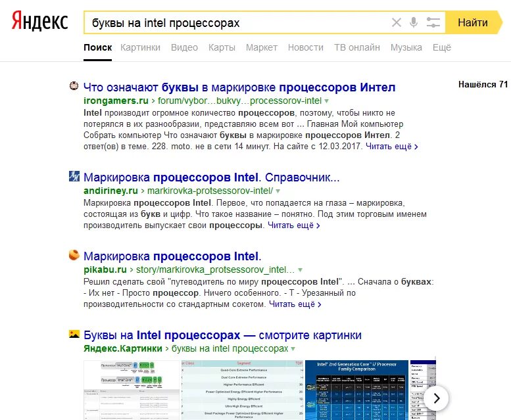The height and width of the screenshot is (420, 511).
Task: Open pikabu 'Маркировка процессоров Intel.' result title
Action: pos(172,256)
